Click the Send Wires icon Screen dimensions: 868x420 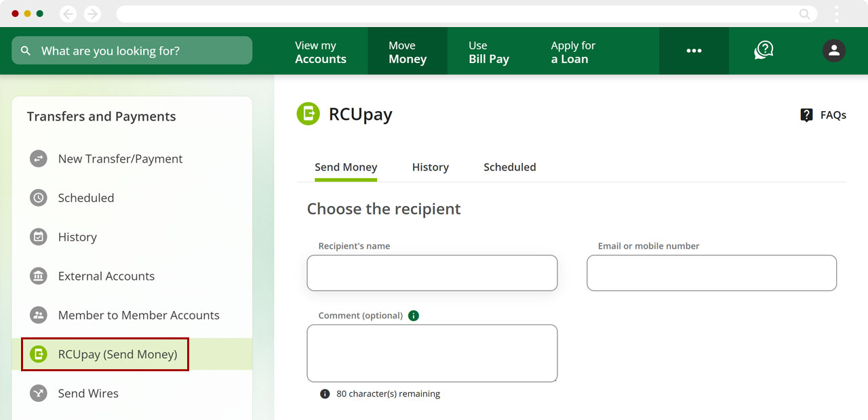(39, 393)
